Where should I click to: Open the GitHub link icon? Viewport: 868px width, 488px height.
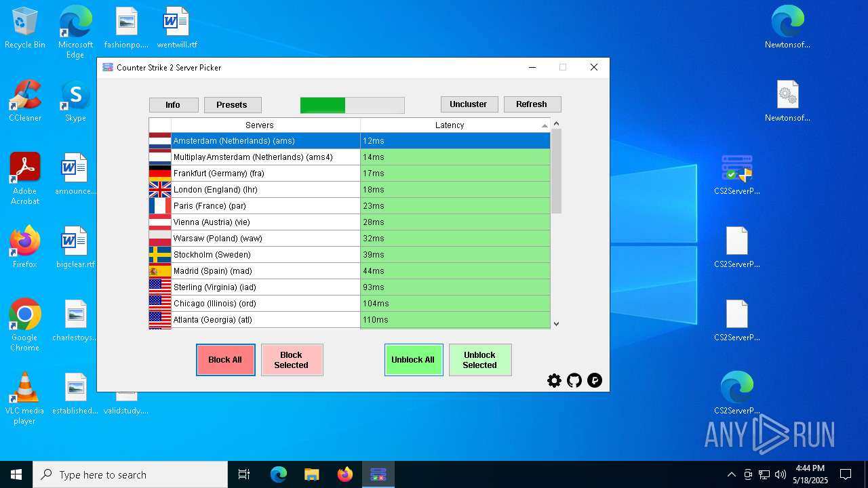(x=574, y=380)
